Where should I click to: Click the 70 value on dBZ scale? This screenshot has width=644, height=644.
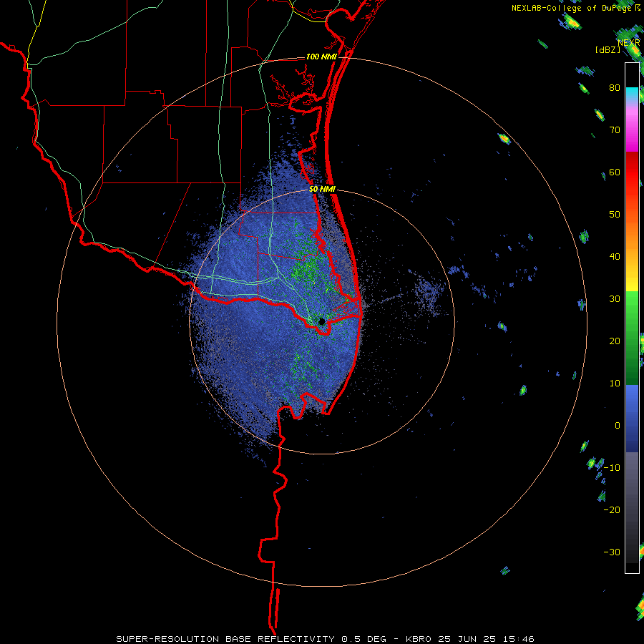[615, 130]
